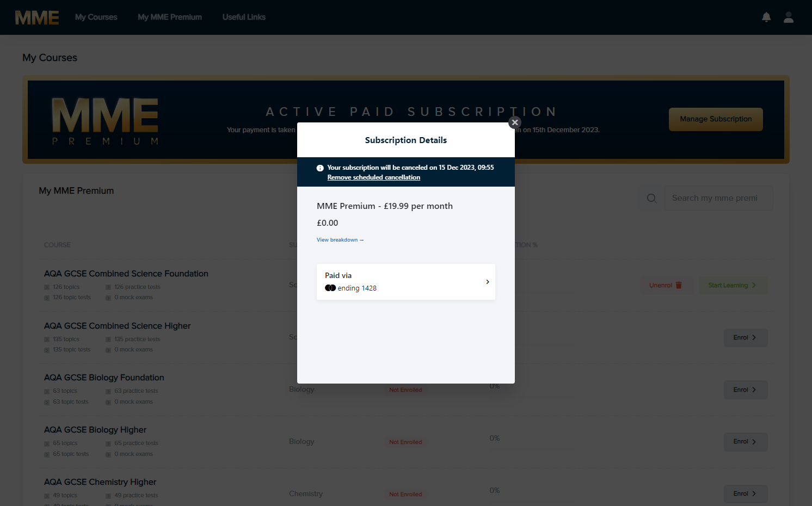Open AQA GCSE Chemistry Higher course

pos(100,482)
